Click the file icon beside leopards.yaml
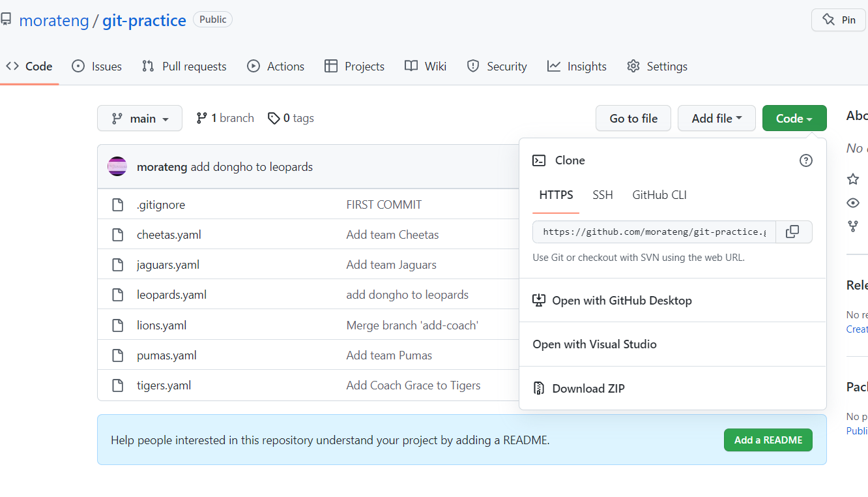This screenshot has width=868, height=497. click(118, 295)
